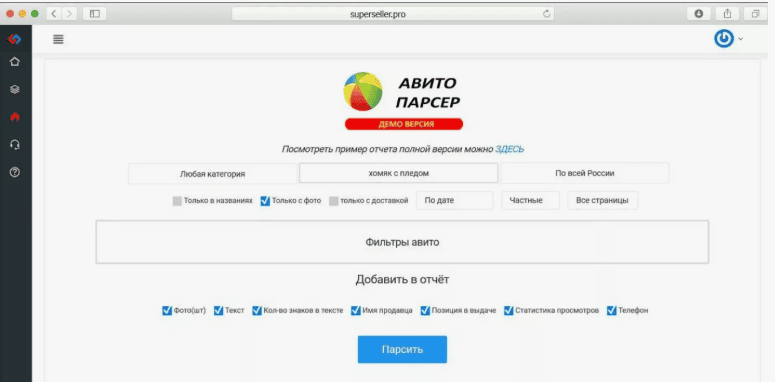Viewport: 778px width, 382px height.
Task: Open Safari downloads icon
Action: pyautogui.click(x=699, y=14)
